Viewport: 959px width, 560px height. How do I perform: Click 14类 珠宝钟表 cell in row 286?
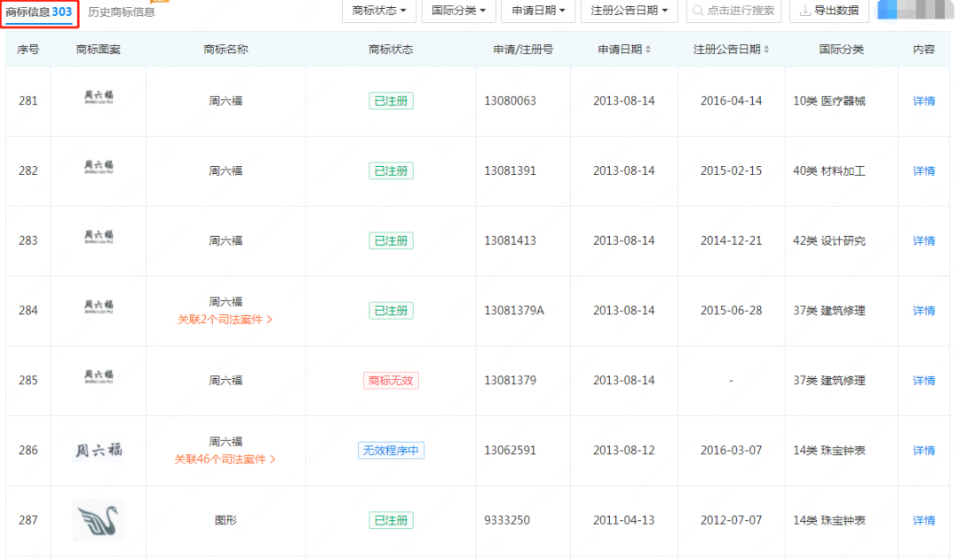tap(829, 451)
